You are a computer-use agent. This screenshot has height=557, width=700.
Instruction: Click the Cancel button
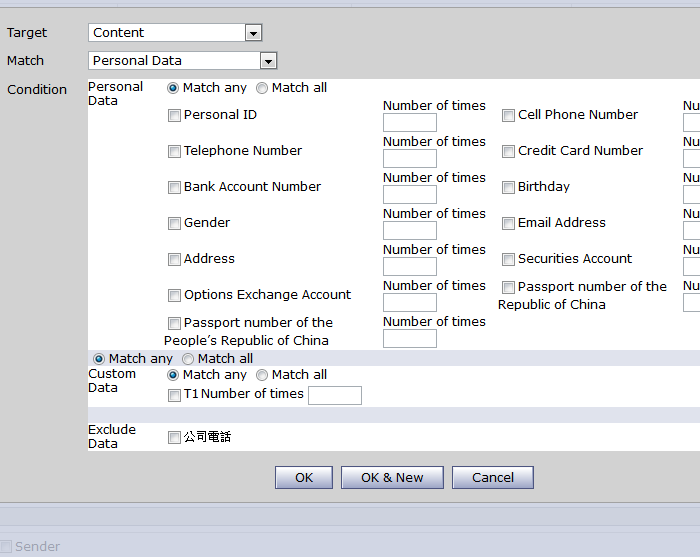492,478
